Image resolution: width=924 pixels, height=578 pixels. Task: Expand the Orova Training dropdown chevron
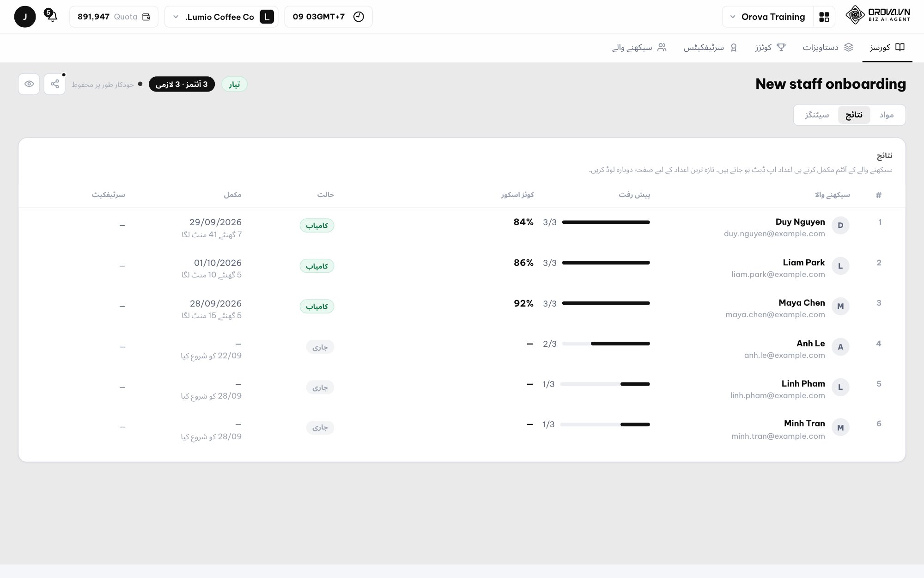tap(733, 17)
